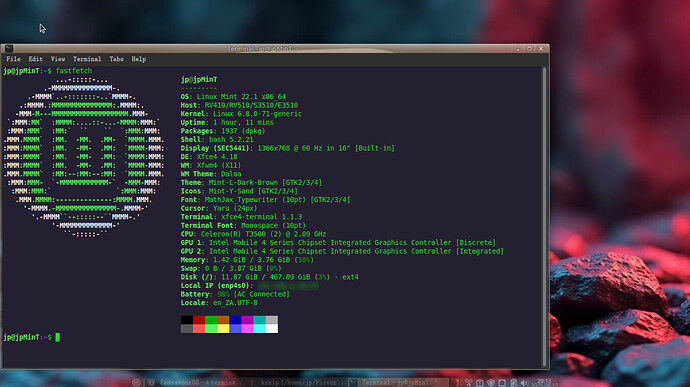This screenshot has height=387, width=690.
Task: Open the Help menu
Action: (139, 59)
